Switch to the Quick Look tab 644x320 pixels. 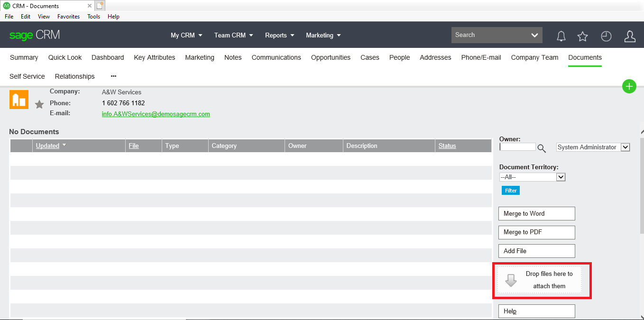click(65, 57)
